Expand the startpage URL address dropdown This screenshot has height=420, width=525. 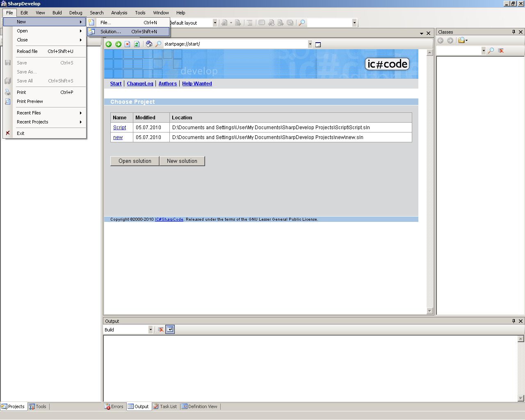[x=310, y=44]
